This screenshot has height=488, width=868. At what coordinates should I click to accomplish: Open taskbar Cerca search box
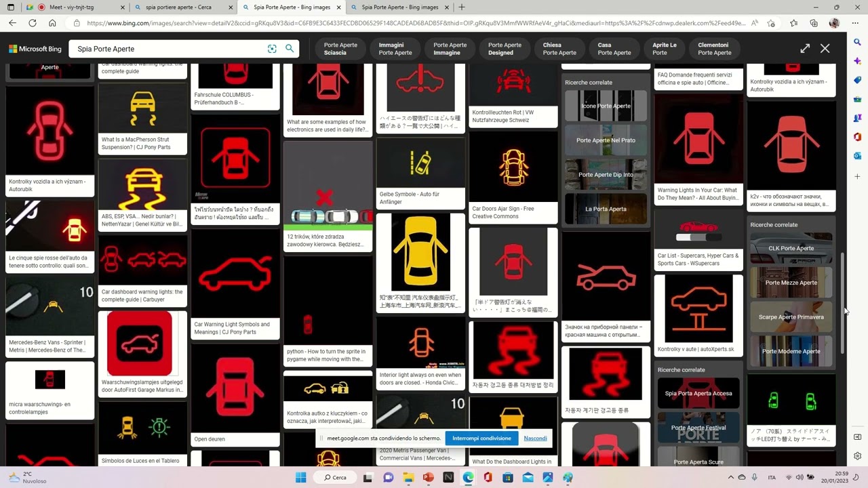point(336,478)
